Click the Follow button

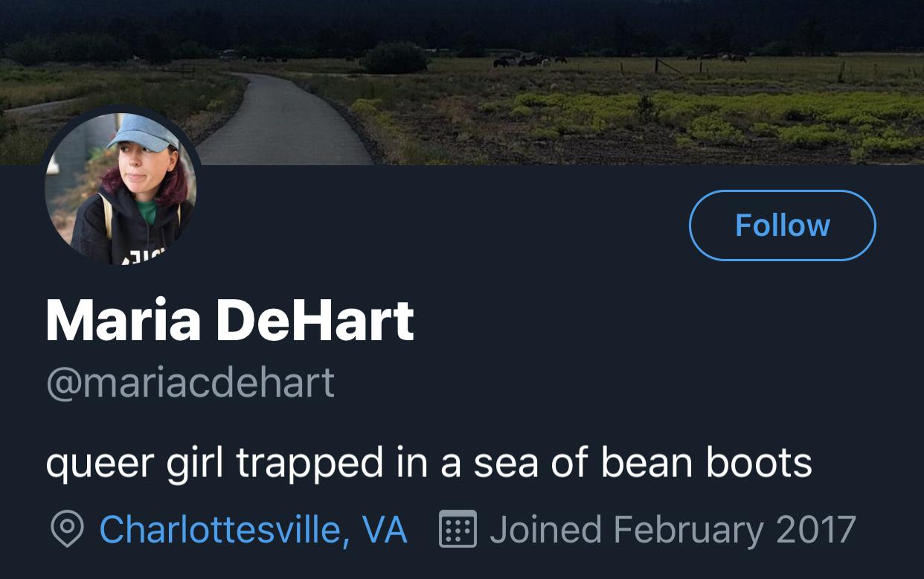(x=782, y=225)
